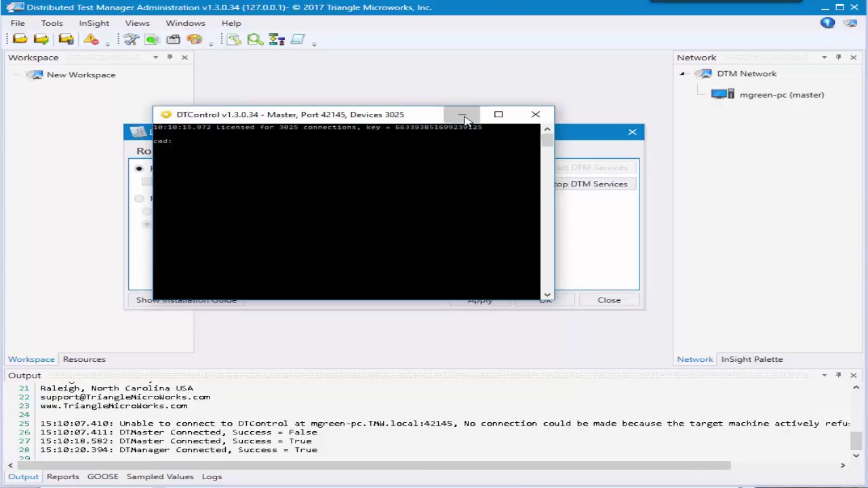
Task: Click the folder with green check icon
Action: 41,40
